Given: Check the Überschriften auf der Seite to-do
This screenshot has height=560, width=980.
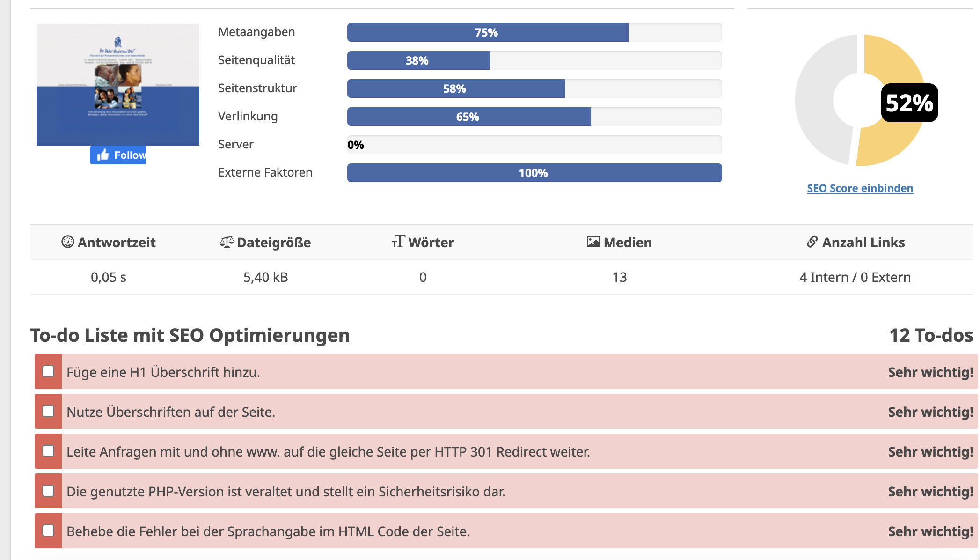Looking at the screenshot, I should (x=48, y=412).
